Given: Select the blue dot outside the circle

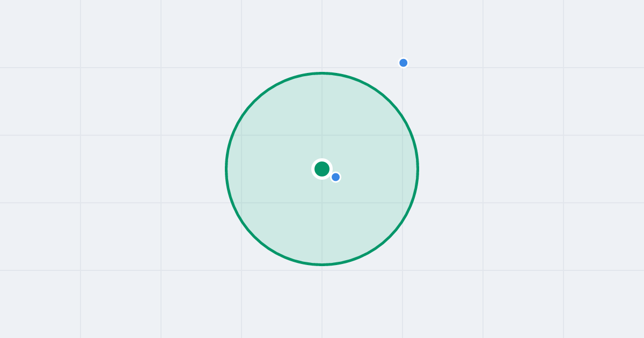Looking at the screenshot, I should [404, 63].
